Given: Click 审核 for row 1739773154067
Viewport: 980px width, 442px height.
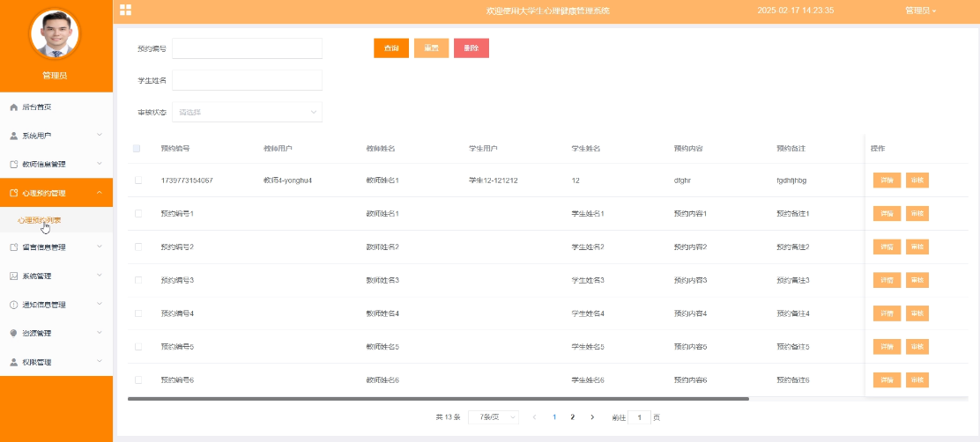Looking at the screenshot, I should tap(917, 180).
